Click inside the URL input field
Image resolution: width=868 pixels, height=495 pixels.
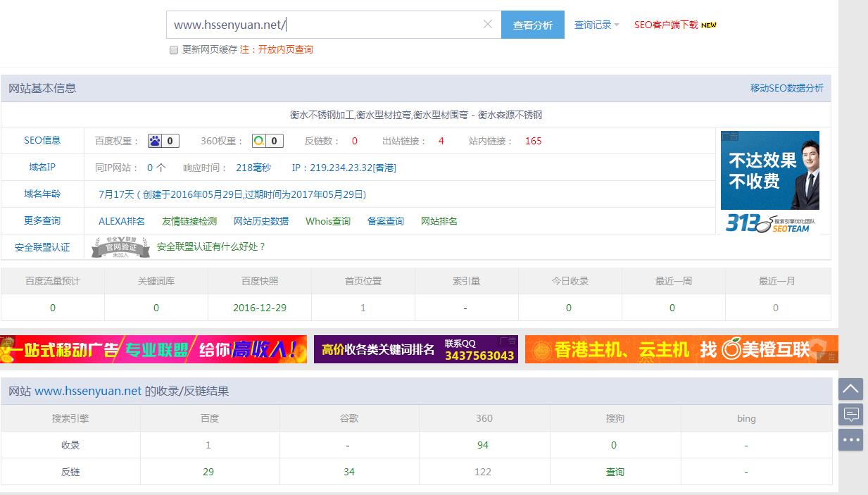point(317,24)
